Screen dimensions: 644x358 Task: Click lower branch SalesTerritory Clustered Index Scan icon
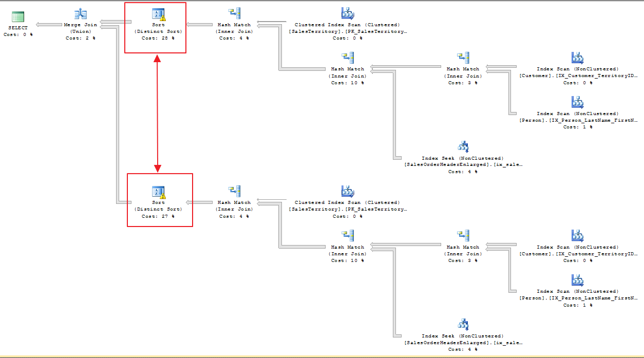click(348, 192)
